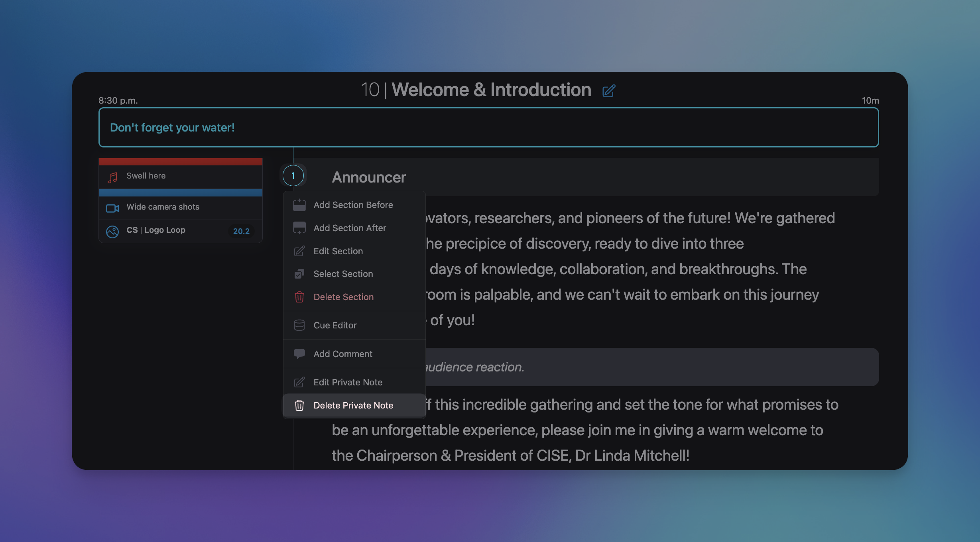Click the 20.2 badge on Logo Loop cue

(241, 231)
